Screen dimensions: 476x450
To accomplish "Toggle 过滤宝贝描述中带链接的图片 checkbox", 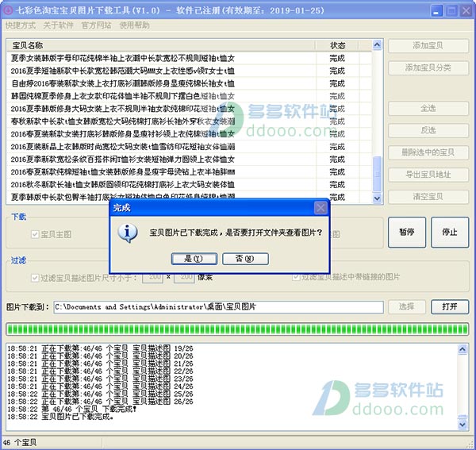I will coord(296,277).
